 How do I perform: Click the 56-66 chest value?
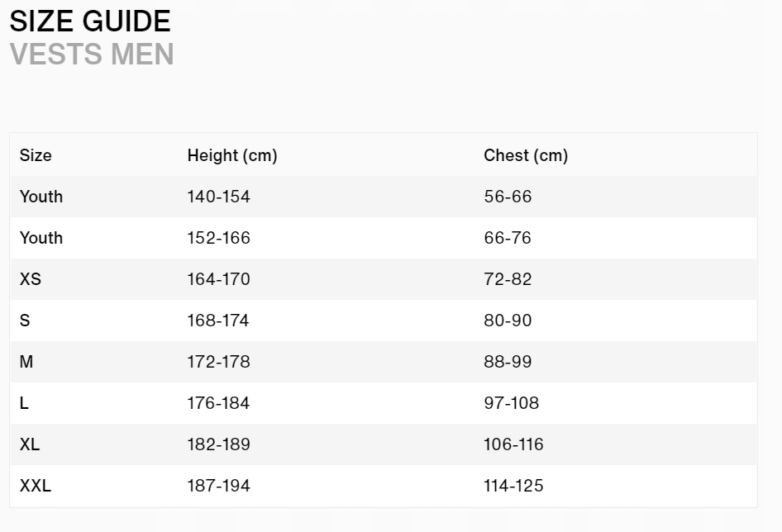point(508,197)
